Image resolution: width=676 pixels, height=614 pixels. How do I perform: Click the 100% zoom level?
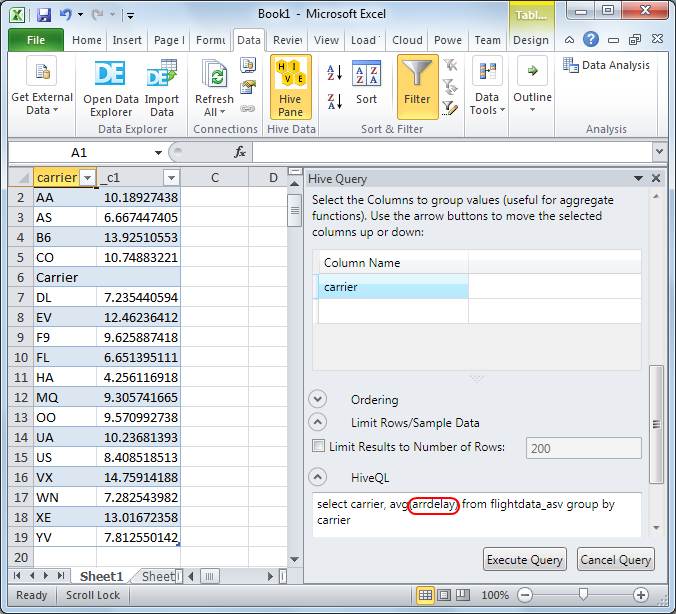495,595
